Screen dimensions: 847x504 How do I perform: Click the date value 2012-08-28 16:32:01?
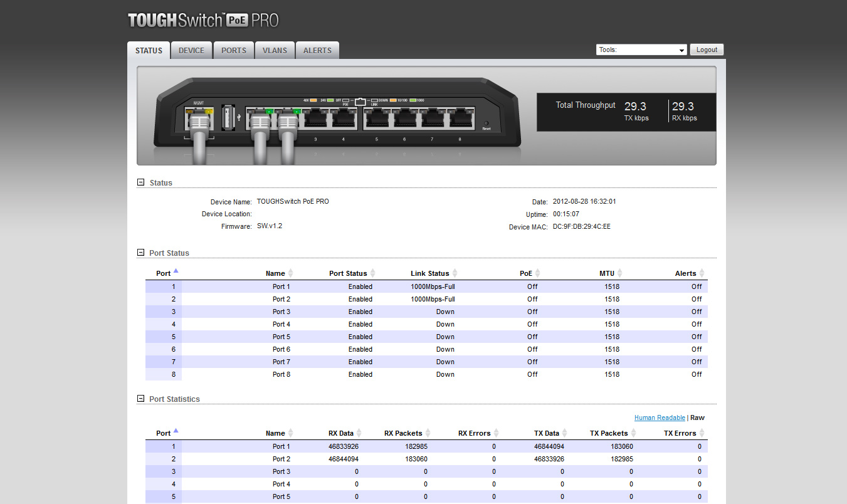[x=584, y=201]
